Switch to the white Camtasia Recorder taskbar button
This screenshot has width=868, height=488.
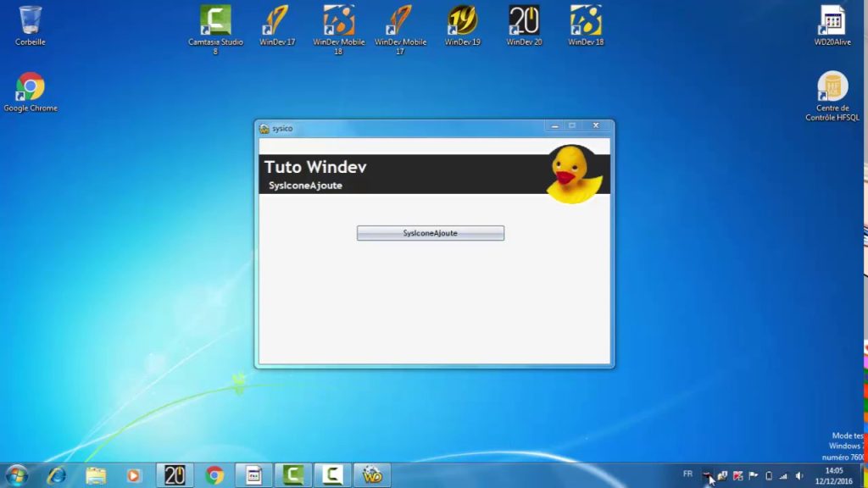pyautogui.click(x=332, y=475)
